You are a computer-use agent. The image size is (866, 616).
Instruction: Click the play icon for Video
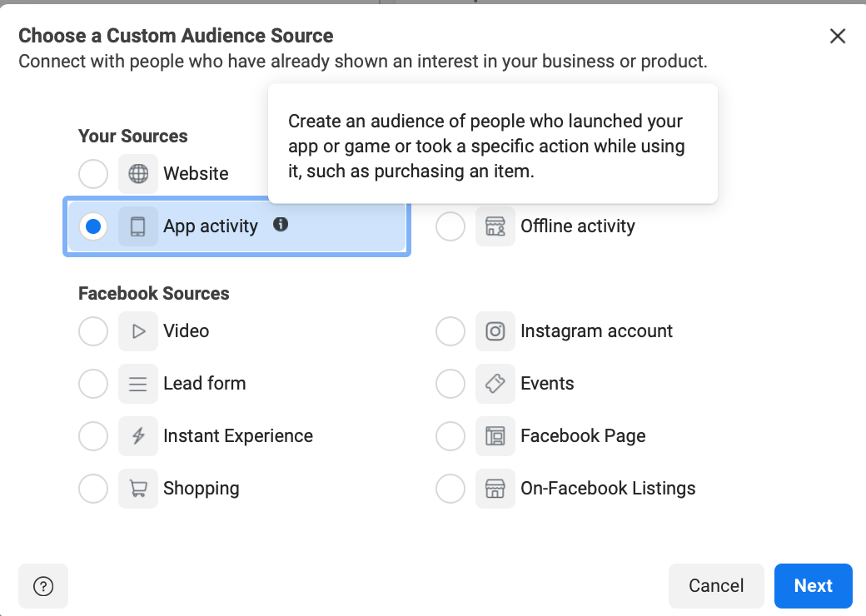[x=138, y=331]
